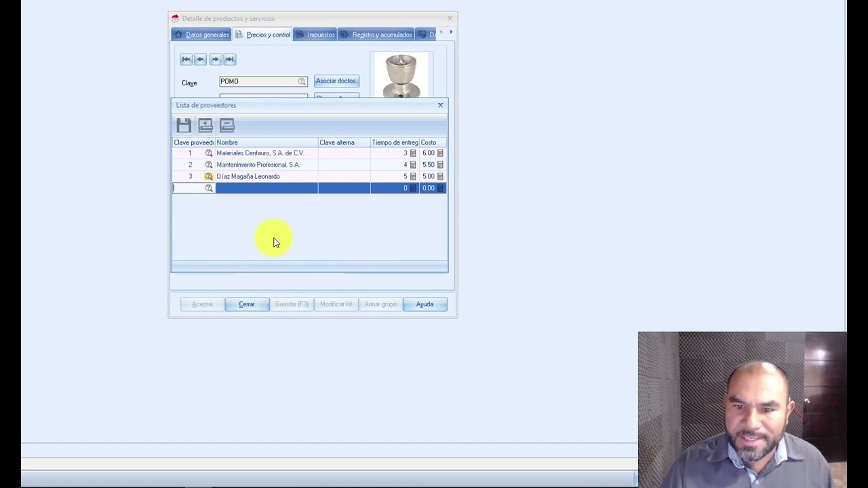Select the Díaz Magaña Leonardo name cell

(x=267, y=176)
